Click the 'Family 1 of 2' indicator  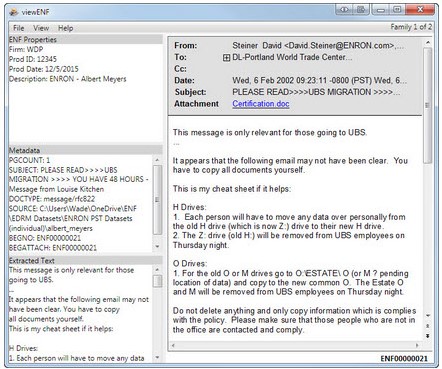[x=411, y=27]
